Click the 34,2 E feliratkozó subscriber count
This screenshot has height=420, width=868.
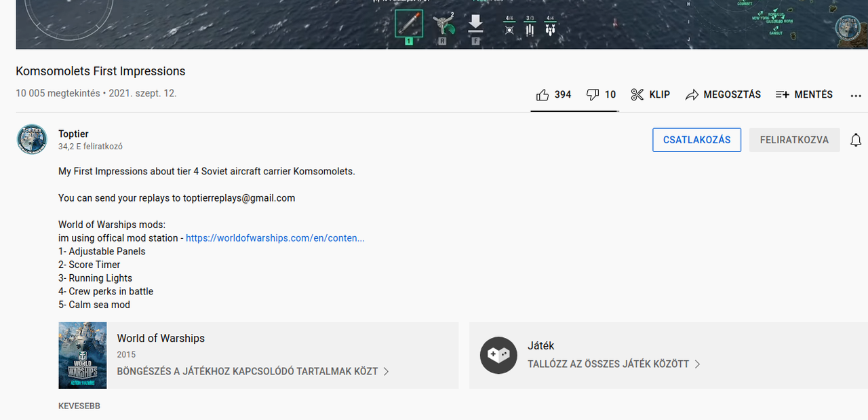tap(90, 147)
